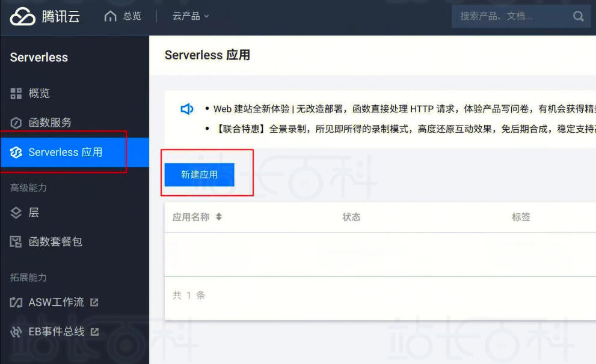Open the 【联合特惠】全景录制 announcement
This screenshot has height=364, width=596.
(404, 129)
